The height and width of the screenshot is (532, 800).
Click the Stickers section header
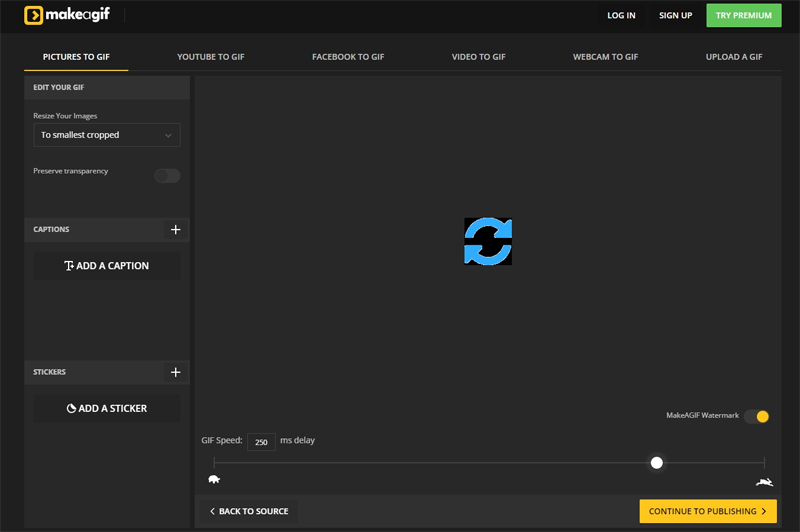pyautogui.click(x=107, y=372)
